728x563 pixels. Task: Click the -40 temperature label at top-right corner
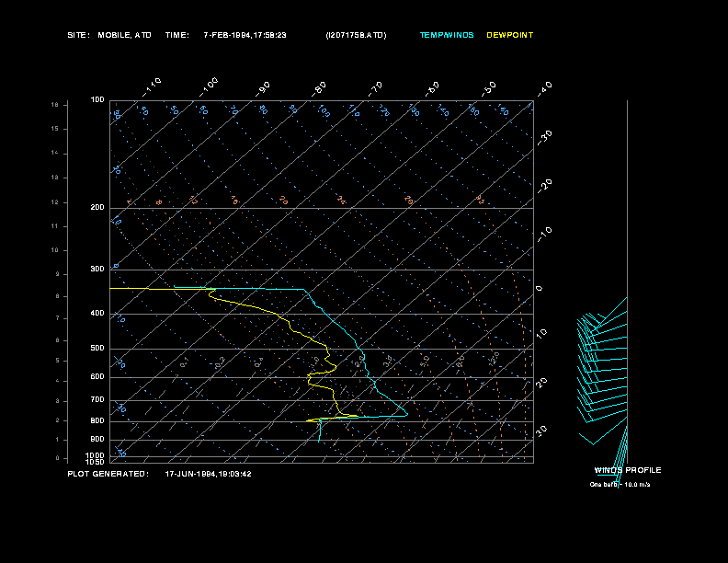point(544,89)
